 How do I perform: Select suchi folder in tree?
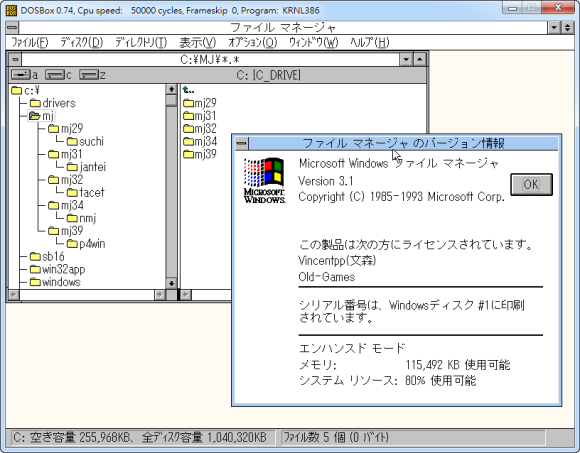(x=85, y=141)
